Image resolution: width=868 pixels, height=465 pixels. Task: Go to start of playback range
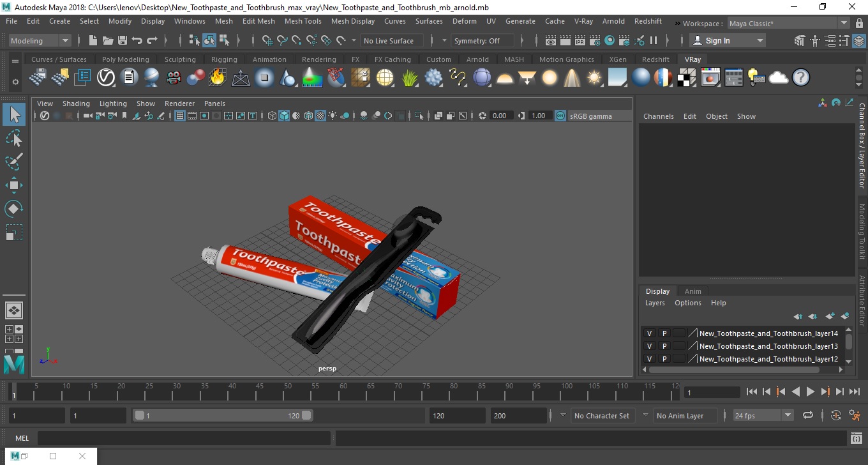[x=752, y=392]
